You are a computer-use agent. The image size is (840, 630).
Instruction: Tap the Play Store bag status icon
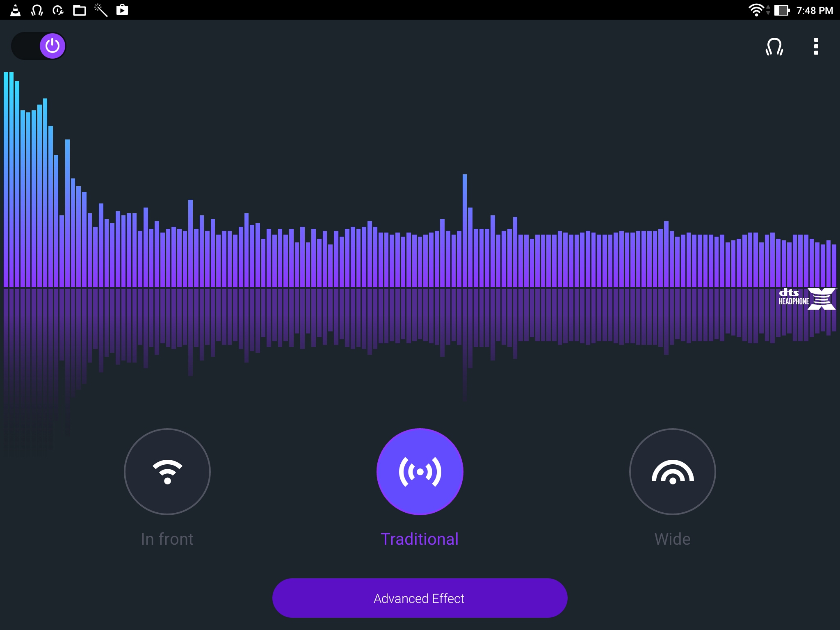point(122,10)
